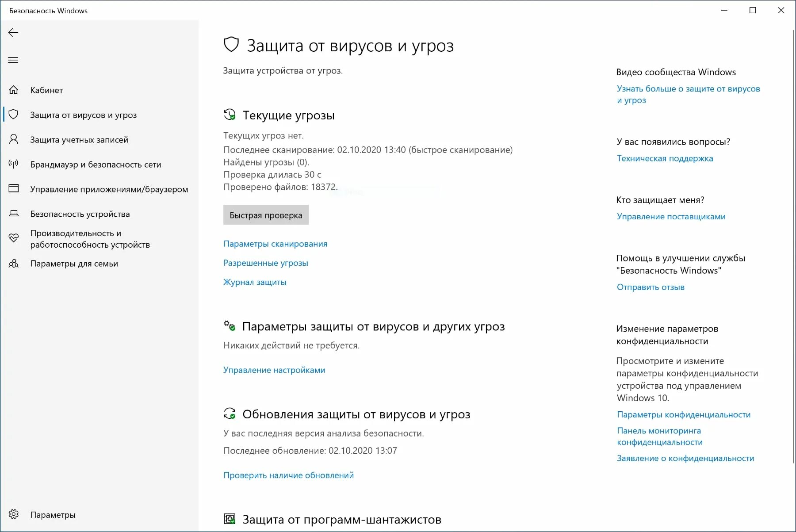The image size is (796, 532).
Task: Click the Проверено файлов: 18372 text
Action: 280,187
